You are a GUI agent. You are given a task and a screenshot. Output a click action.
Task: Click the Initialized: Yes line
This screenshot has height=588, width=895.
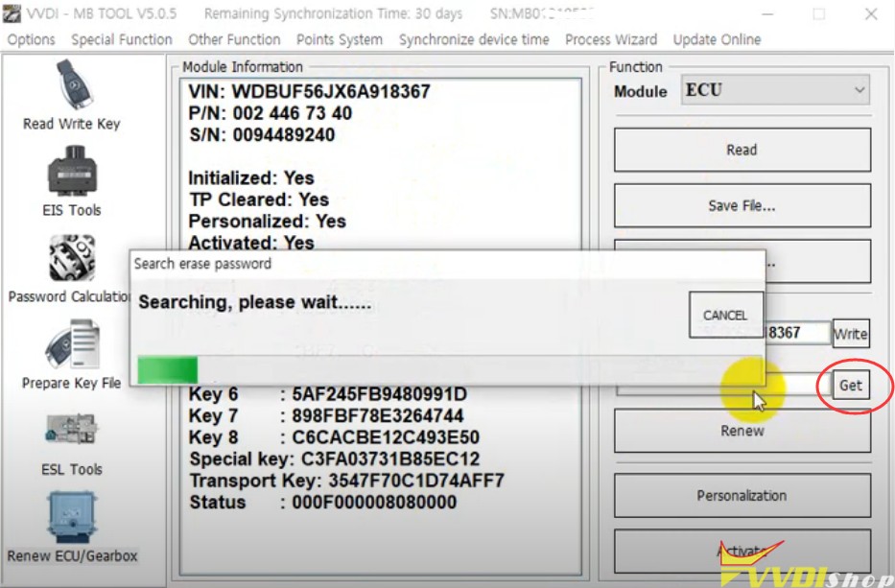point(251,178)
